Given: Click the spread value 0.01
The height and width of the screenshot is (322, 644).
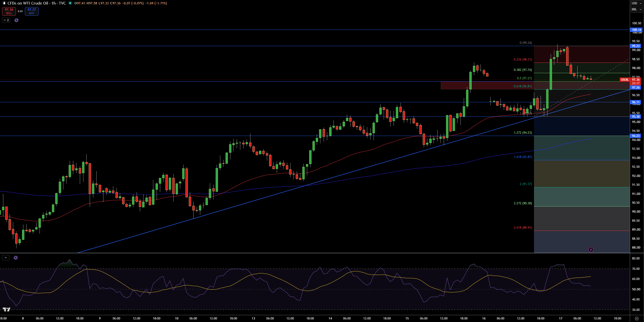Looking at the screenshot, I should tap(20, 11).
